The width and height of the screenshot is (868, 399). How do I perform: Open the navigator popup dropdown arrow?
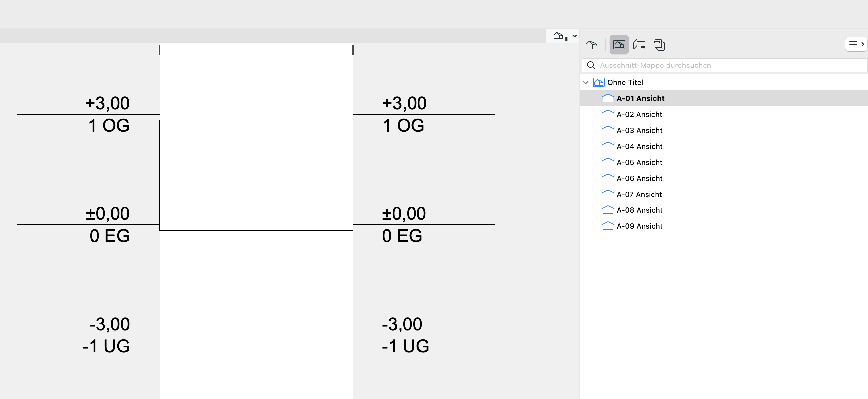575,36
